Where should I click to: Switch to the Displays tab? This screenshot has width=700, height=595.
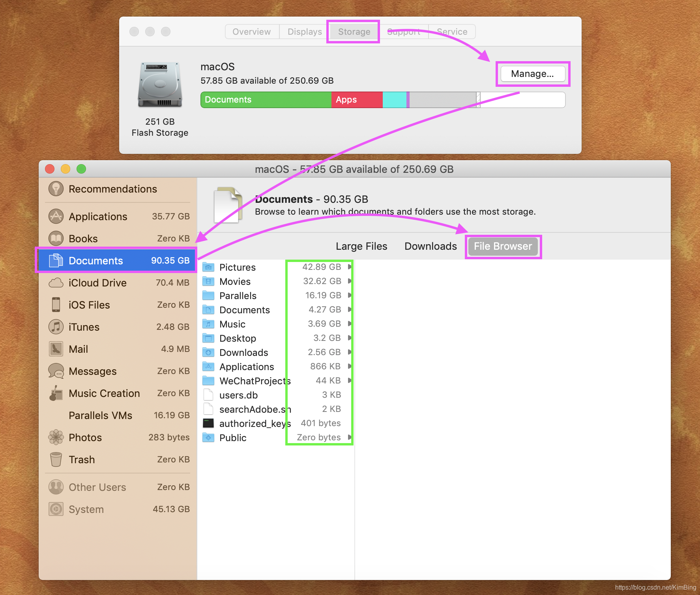305,32
